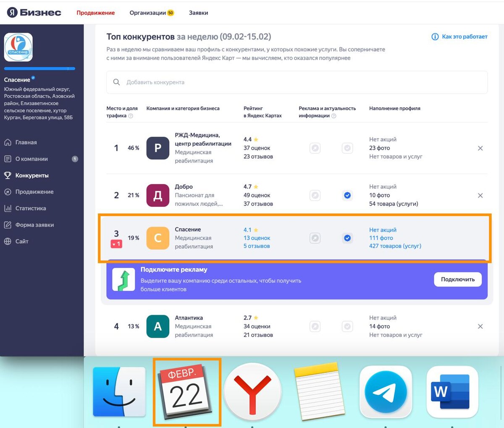Click the Добро avatar letter Д
This screenshot has height=428, width=504.
point(158,196)
